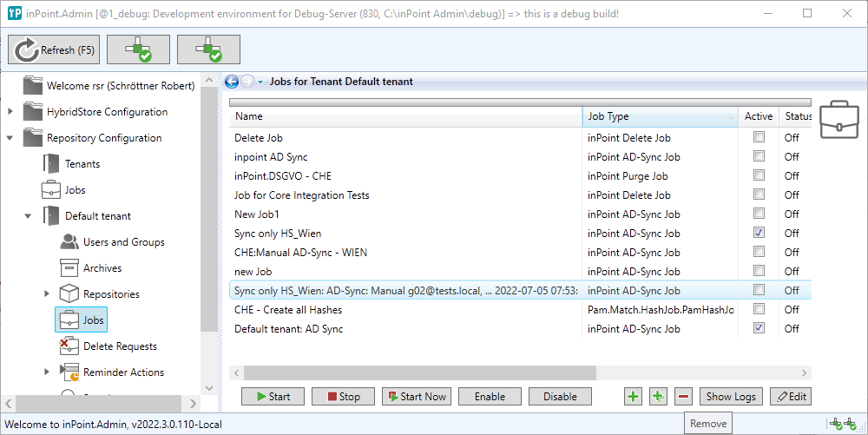Collapse the Default tenant tree node
Screen dimensions: 868x435
[x=29, y=216]
